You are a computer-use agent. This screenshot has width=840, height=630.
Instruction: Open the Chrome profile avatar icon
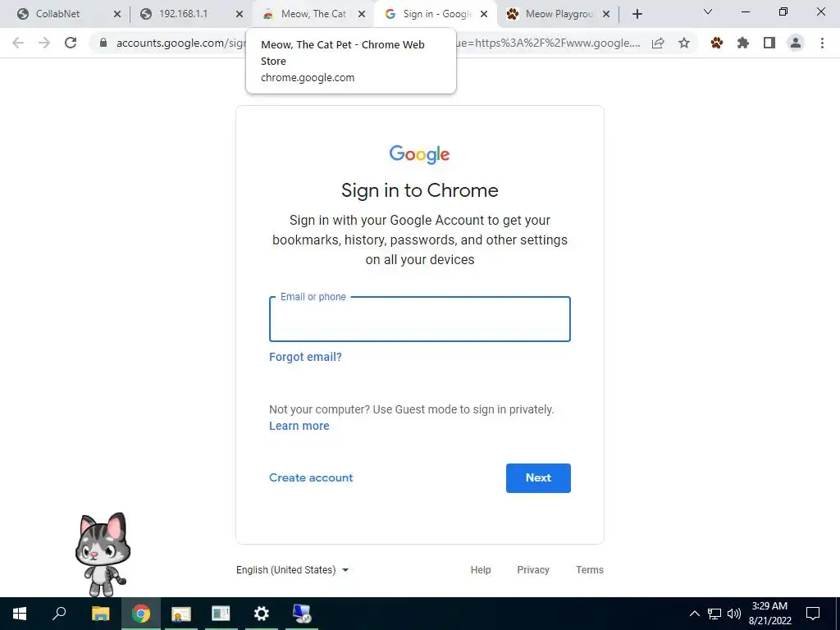pyautogui.click(x=796, y=43)
